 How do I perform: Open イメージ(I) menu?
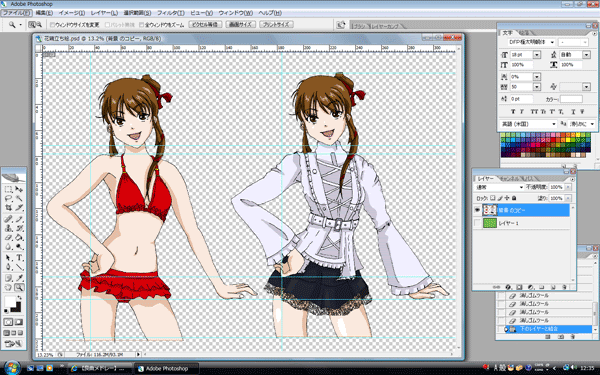click(72, 13)
